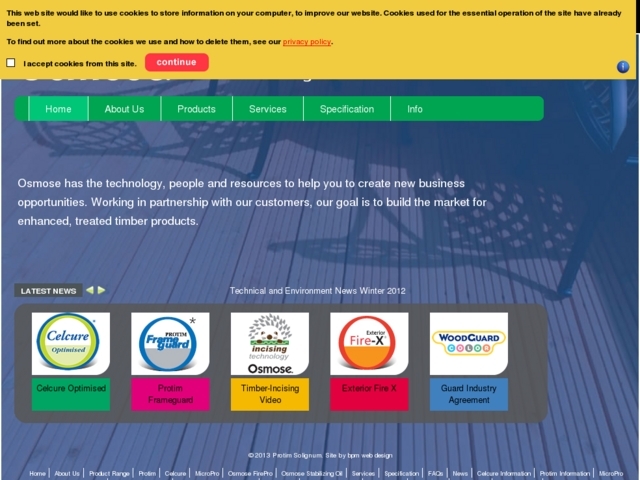
Task: Click the Protim Frameguard logo icon
Action: coord(170,343)
